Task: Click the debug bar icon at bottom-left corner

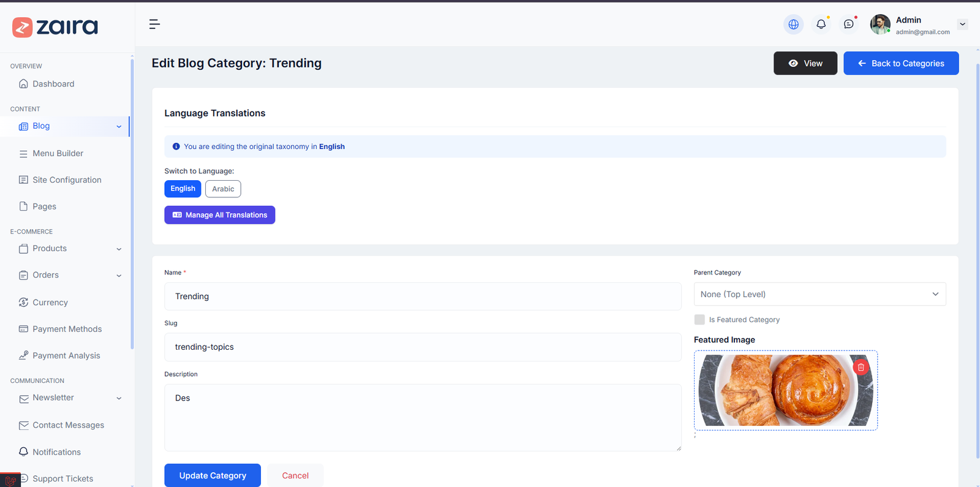Action: tap(10, 480)
